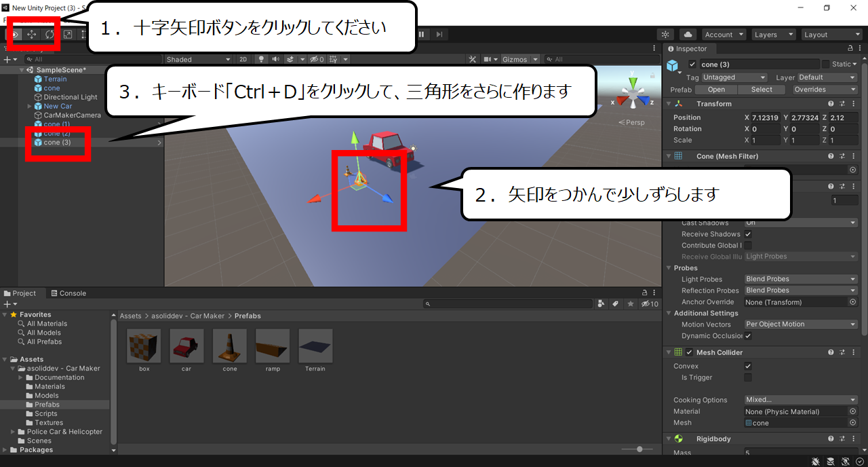Toggle Contribute Global Illumination checkbox
The image size is (868, 467).
[x=748, y=245]
